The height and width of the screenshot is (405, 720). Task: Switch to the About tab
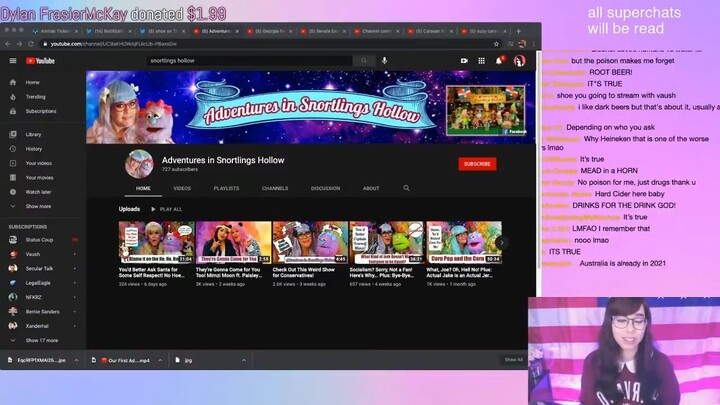click(x=371, y=188)
